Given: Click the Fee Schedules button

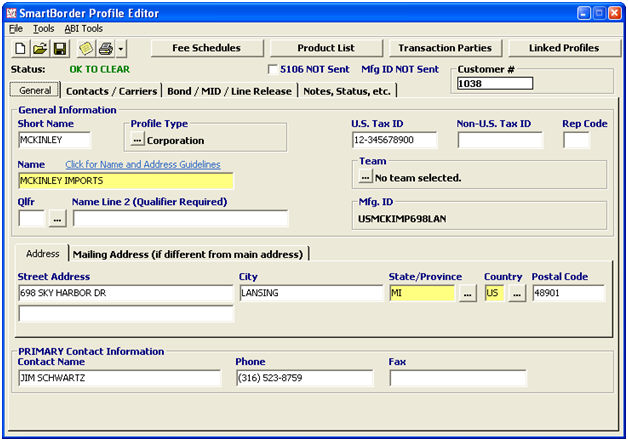Looking at the screenshot, I should click(x=206, y=48).
